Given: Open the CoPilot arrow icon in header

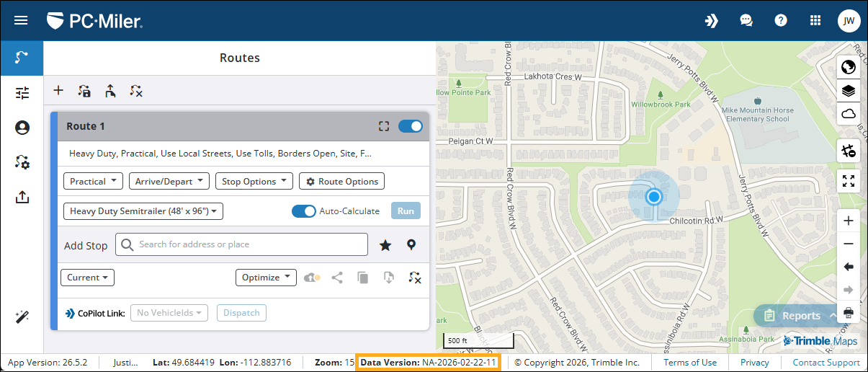Looking at the screenshot, I should coord(712,20).
